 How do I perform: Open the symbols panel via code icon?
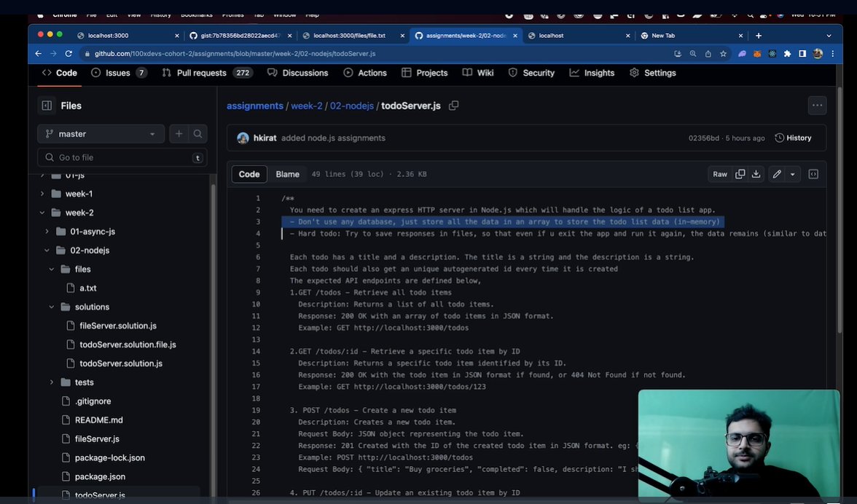point(813,174)
